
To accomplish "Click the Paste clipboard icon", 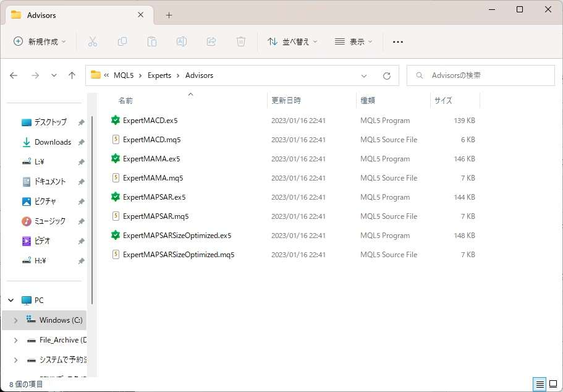I will [152, 41].
